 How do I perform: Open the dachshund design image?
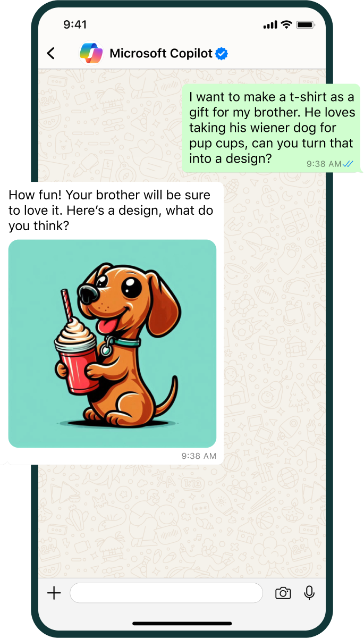[x=112, y=343]
